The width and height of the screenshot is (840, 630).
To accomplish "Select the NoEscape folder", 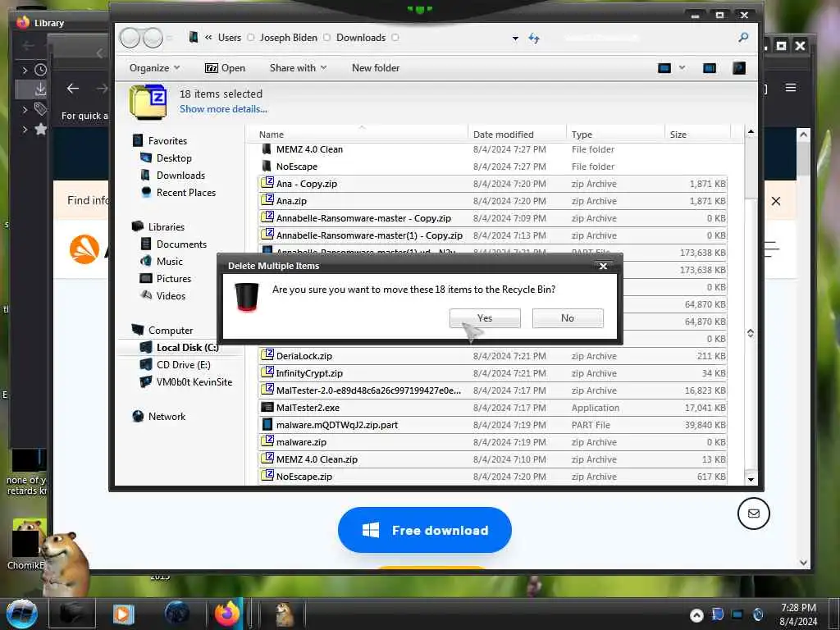I will point(296,167).
